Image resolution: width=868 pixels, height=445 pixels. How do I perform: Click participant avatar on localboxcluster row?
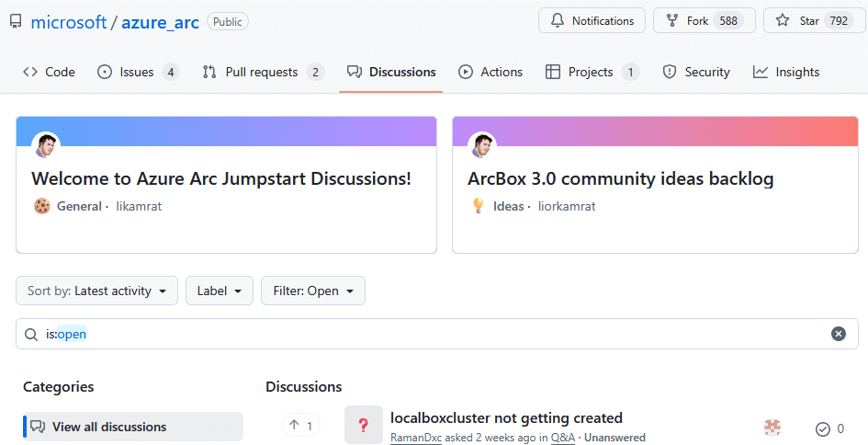[x=772, y=428]
